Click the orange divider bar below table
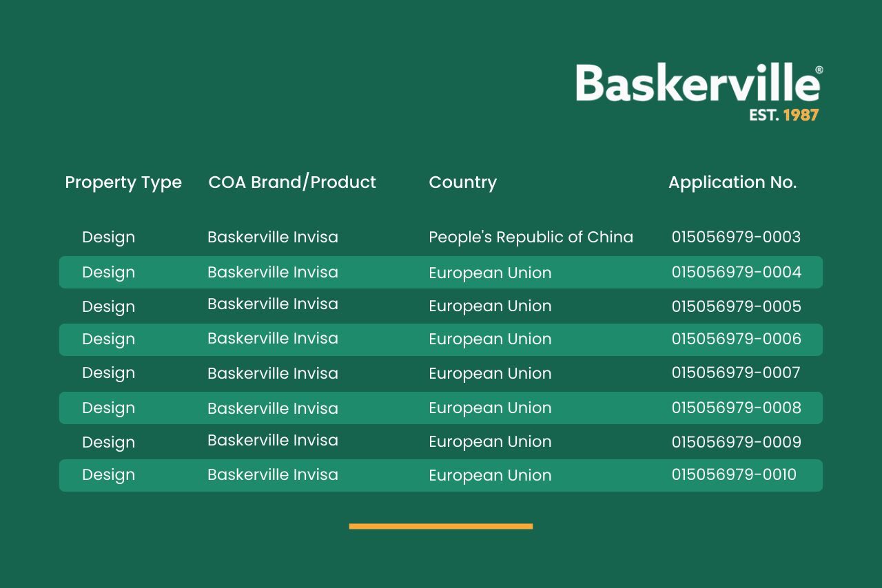 pyautogui.click(x=441, y=526)
